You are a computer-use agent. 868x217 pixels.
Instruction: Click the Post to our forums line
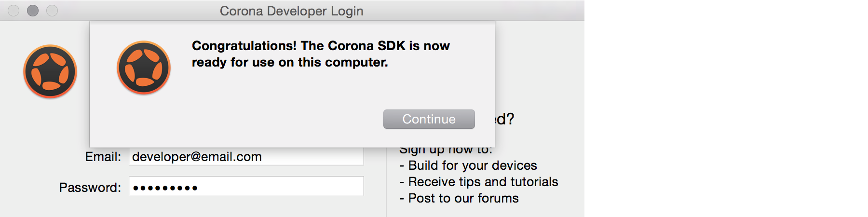(459, 198)
